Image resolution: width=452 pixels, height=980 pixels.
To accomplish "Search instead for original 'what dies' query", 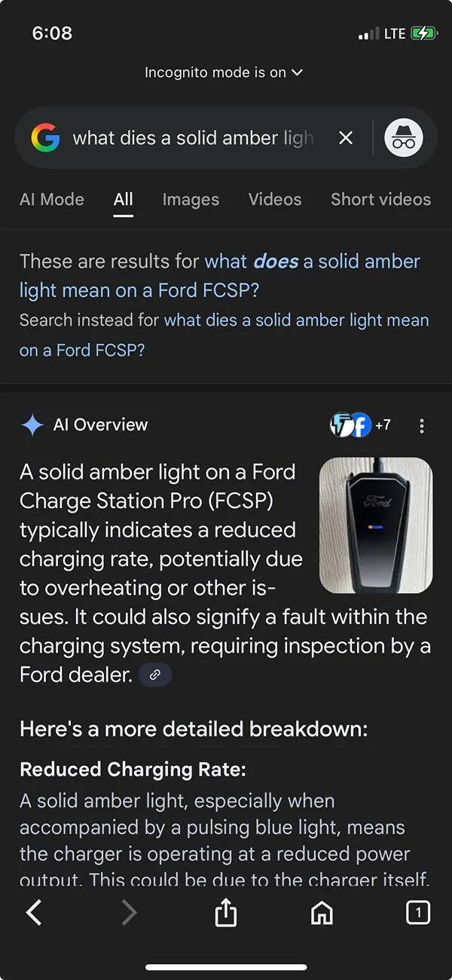I will coord(296,320).
